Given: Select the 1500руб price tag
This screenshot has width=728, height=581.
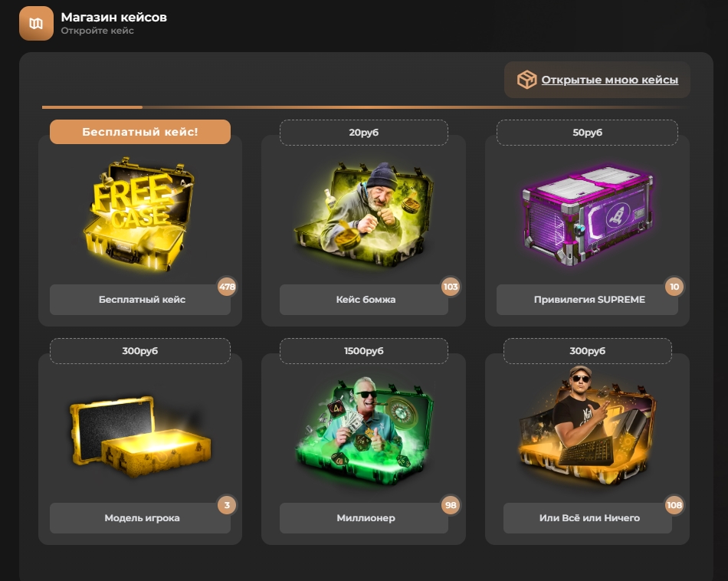Looking at the screenshot, I should click(x=364, y=350).
